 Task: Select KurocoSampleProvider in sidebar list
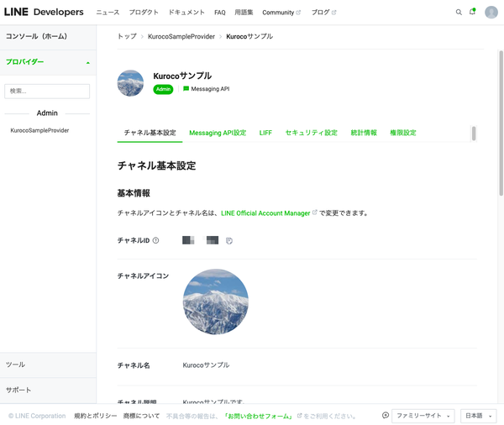click(39, 130)
